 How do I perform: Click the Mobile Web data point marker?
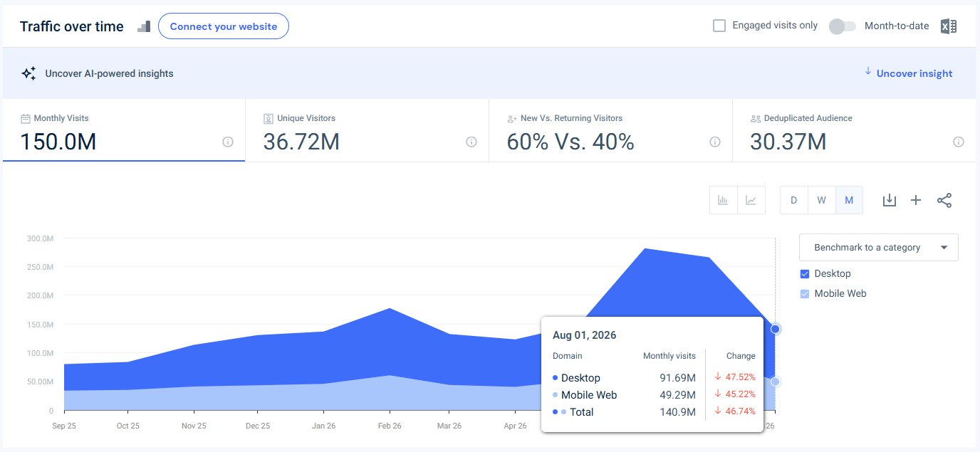[x=776, y=382]
